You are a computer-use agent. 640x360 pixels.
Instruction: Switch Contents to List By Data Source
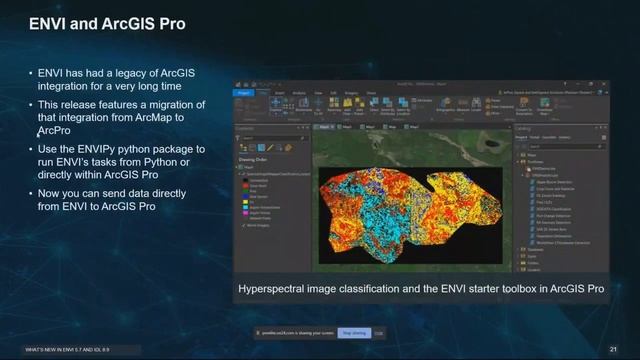coord(252,148)
